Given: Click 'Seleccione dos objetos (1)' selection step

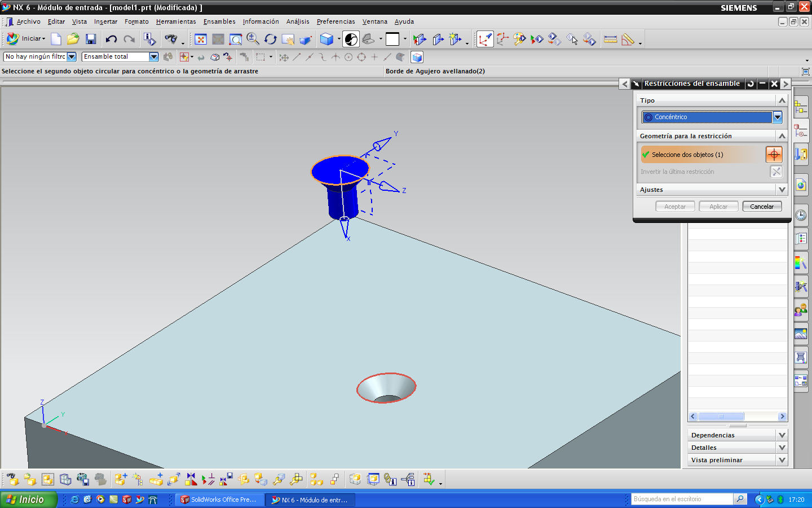Looking at the screenshot, I should pos(702,155).
